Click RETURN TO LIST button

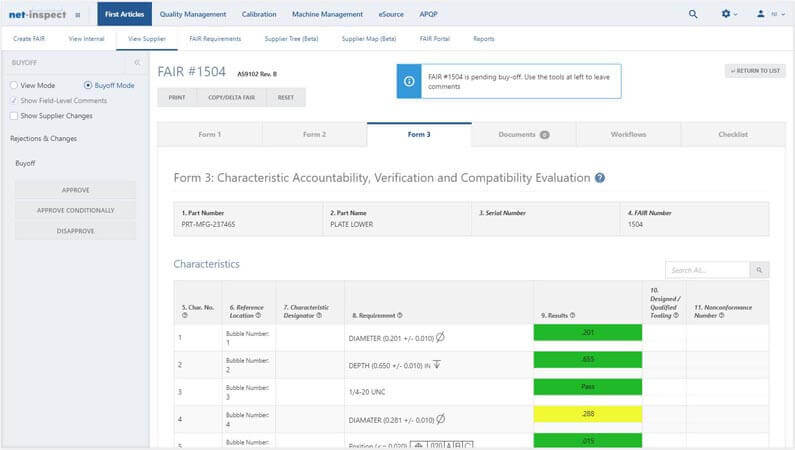[755, 71]
